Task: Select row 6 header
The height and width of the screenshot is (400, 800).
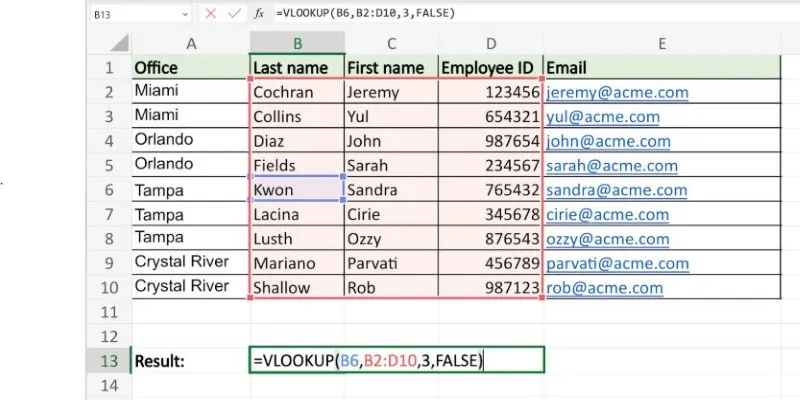Action: coord(109,190)
